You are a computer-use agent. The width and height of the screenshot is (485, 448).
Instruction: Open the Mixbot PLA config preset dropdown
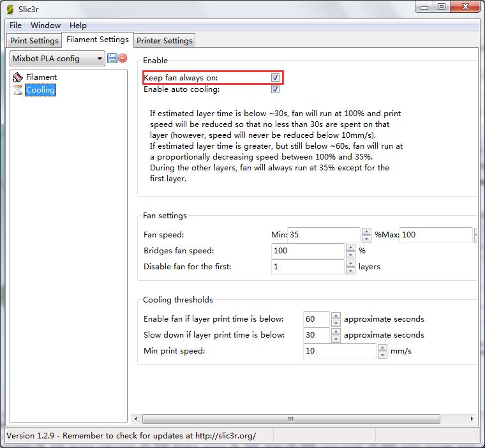tap(57, 59)
